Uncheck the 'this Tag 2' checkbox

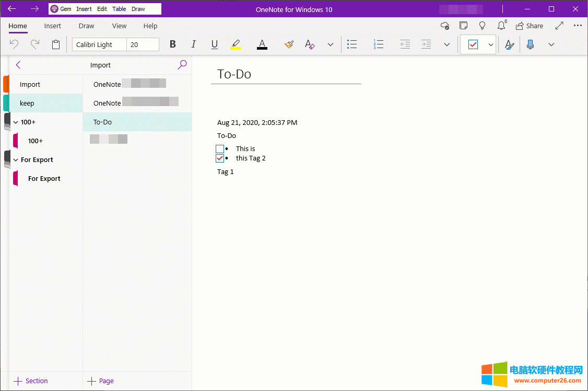click(220, 158)
